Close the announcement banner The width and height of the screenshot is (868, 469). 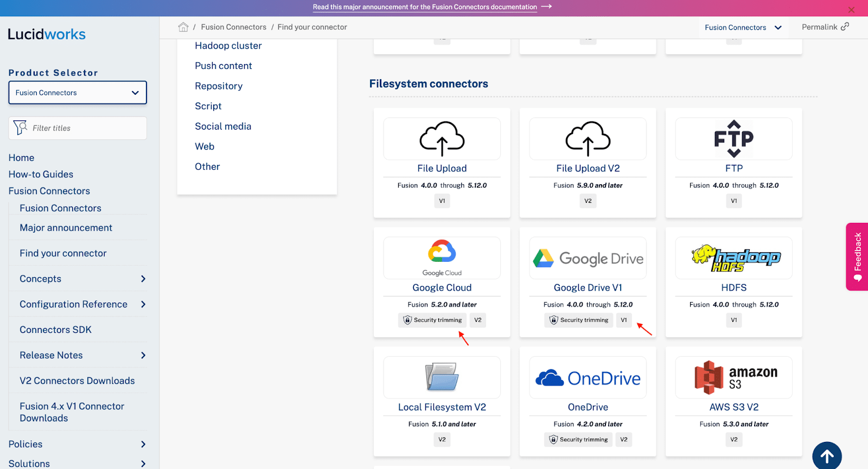point(851,9)
